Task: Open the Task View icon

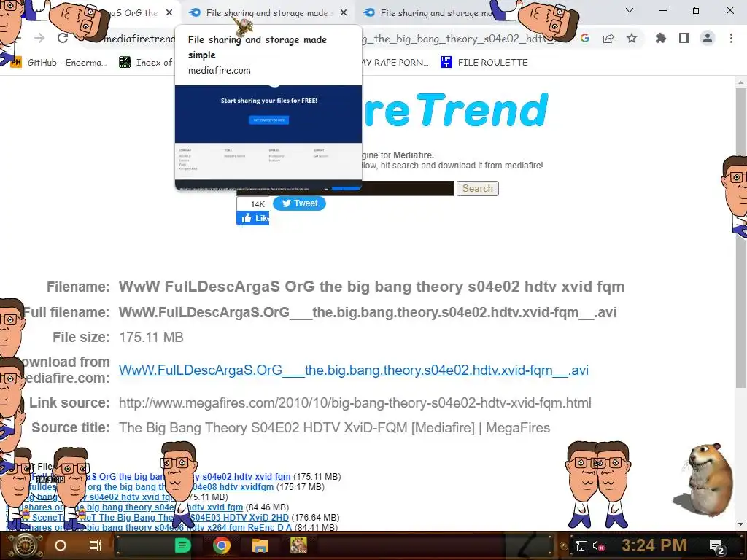Action: [x=96, y=545]
